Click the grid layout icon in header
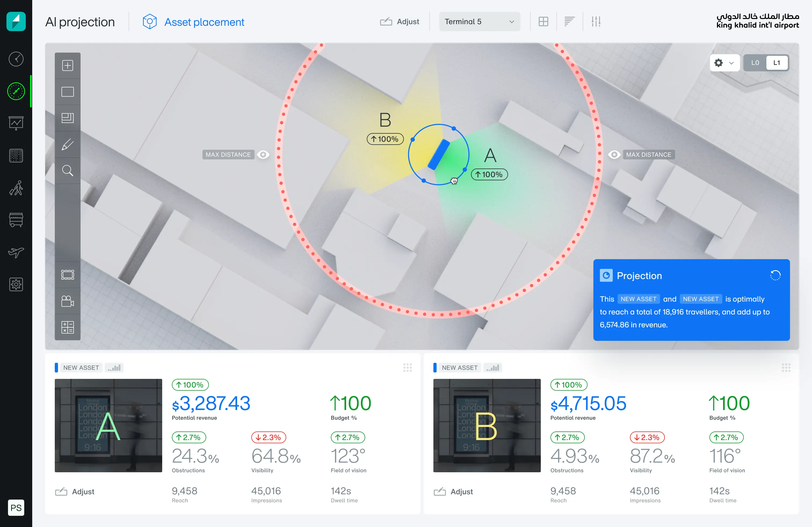 tap(543, 22)
